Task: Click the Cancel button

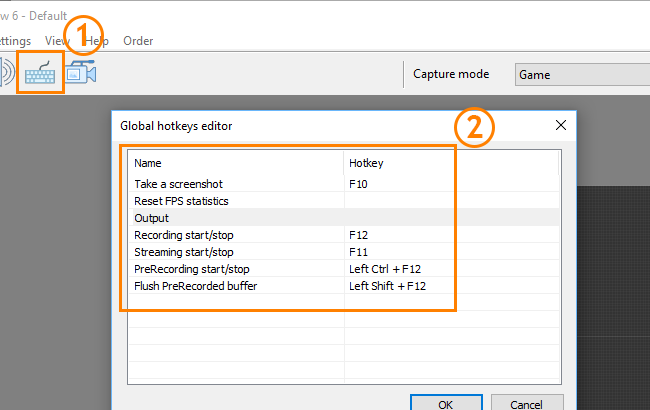Action: [x=526, y=403]
